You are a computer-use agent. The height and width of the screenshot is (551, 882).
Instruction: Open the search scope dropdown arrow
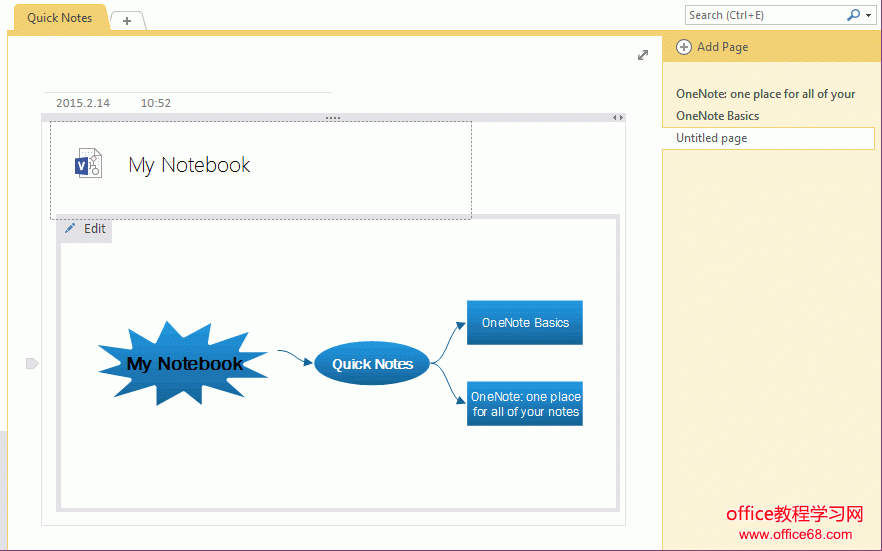click(x=869, y=16)
